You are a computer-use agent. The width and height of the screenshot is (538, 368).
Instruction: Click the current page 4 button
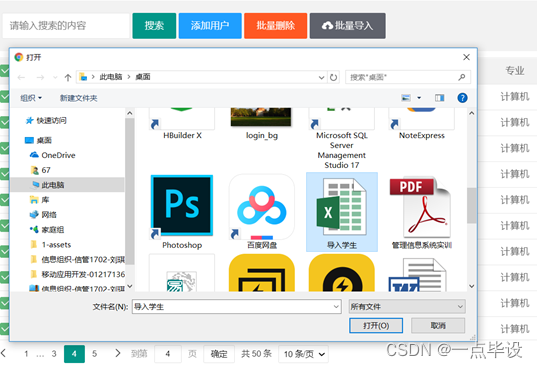[x=74, y=354]
